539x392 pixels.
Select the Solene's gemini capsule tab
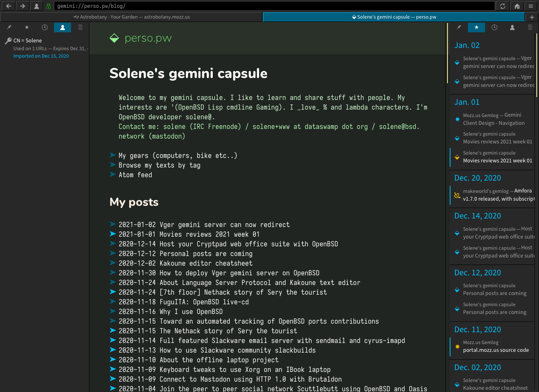tap(394, 17)
